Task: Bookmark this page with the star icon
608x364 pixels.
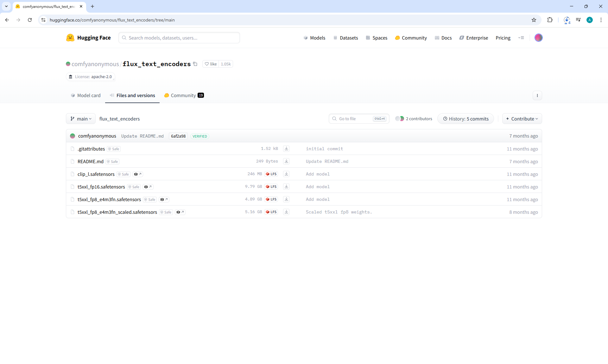Action: tap(534, 20)
